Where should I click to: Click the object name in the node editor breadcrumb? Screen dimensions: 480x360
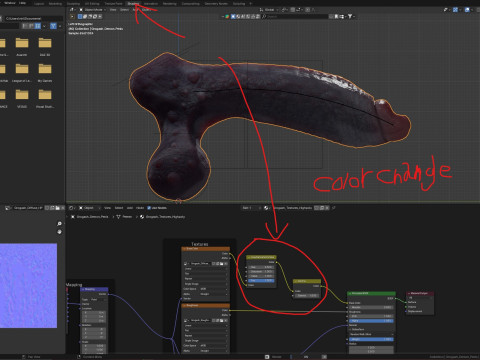pyautogui.click(x=92, y=217)
